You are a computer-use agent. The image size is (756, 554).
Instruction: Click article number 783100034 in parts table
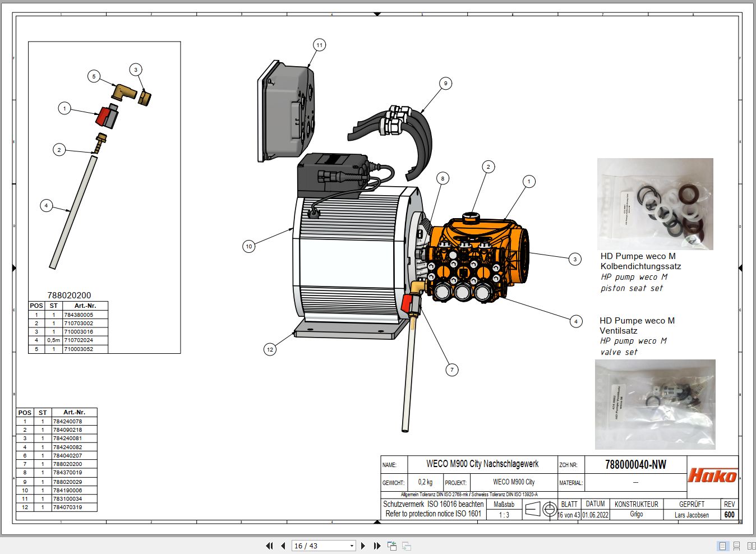[x=67, y=498]
